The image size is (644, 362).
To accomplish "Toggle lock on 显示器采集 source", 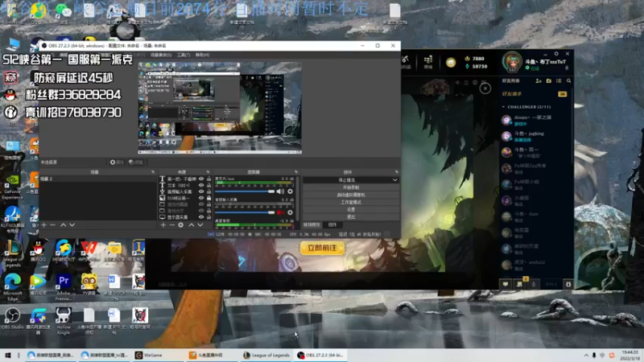I will coord(209,217).
